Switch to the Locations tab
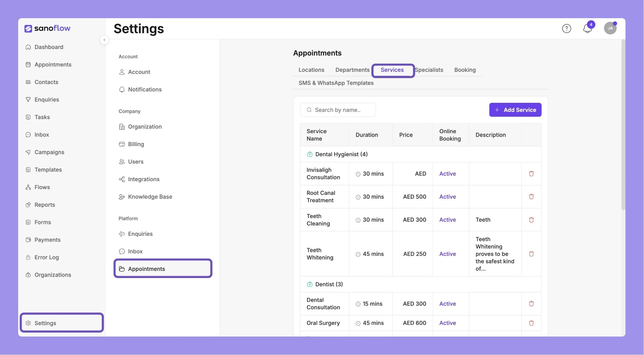Screen dimensions: 644x355 pyautogui.click(x=311, y=70)
